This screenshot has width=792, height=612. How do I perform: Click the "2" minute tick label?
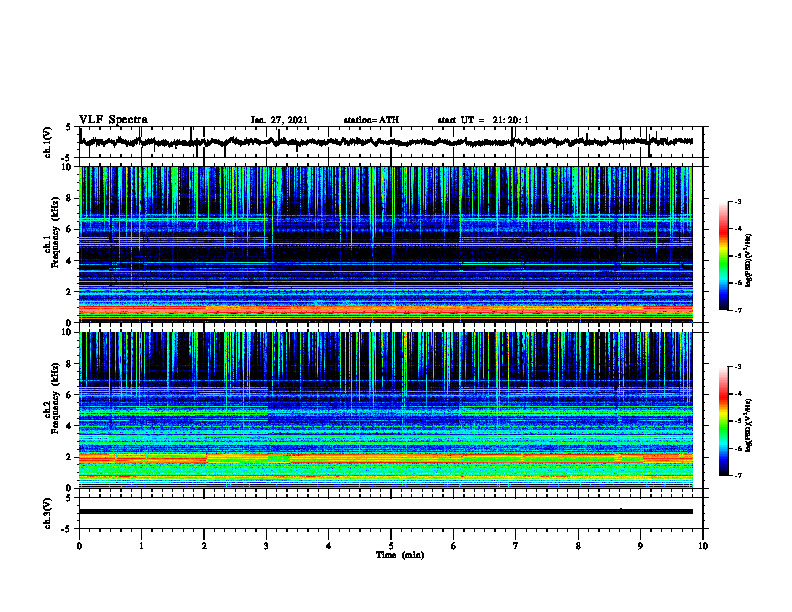point(204,546)
